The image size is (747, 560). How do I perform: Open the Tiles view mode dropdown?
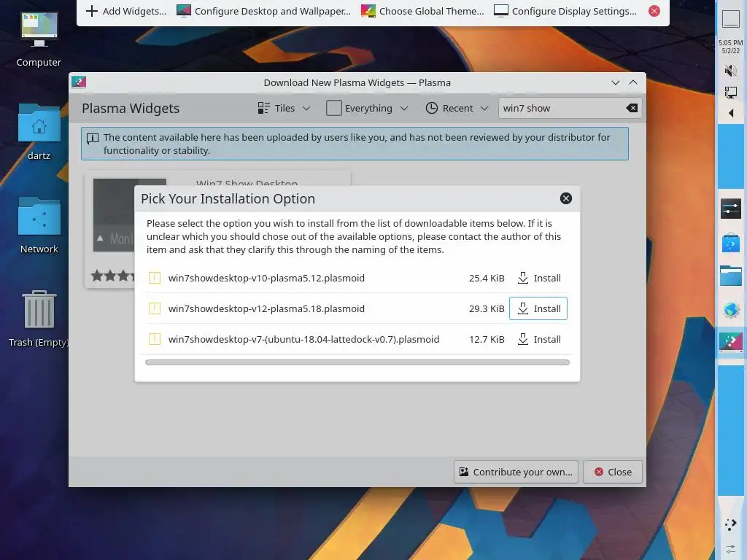pyautogui.click(x=284, y=108)
